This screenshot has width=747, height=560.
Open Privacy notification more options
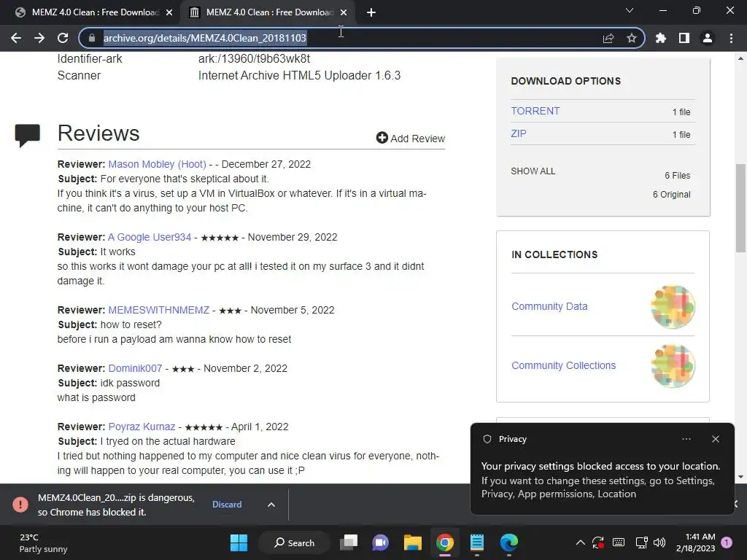[x=686, y=439]
